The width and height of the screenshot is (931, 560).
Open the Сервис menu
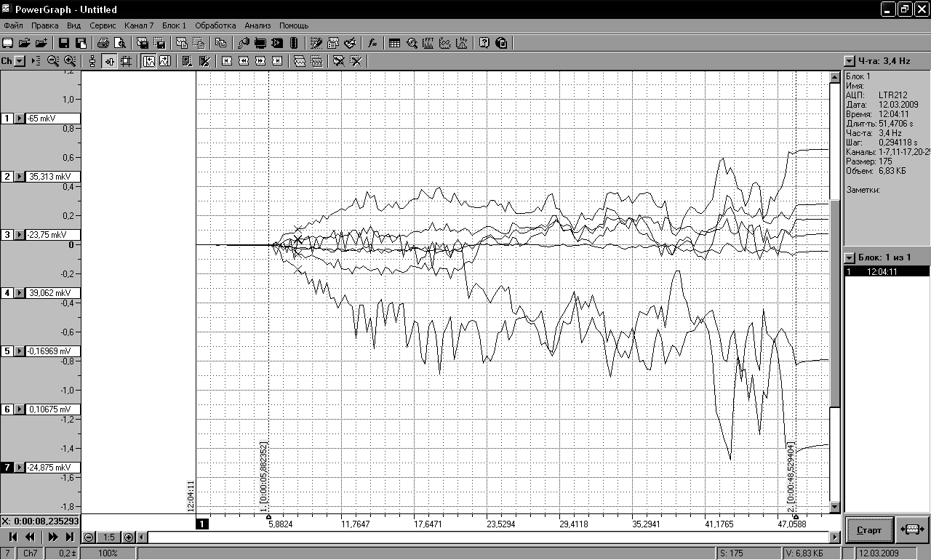[x=103, y=25]
